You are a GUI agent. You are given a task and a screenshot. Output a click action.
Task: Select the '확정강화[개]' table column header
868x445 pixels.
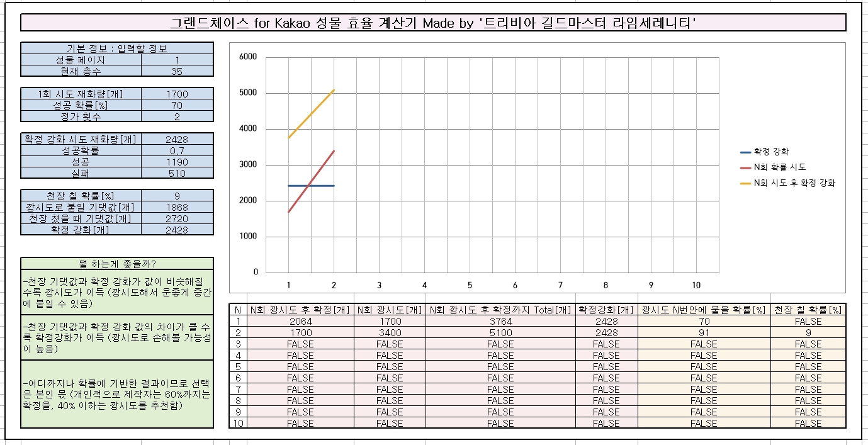pyautogui.click(x=606, y=310)
